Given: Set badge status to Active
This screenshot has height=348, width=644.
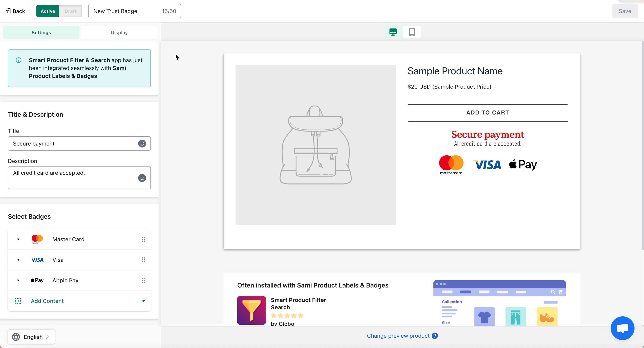Looking at the screenshot, I should coord(48,11).
